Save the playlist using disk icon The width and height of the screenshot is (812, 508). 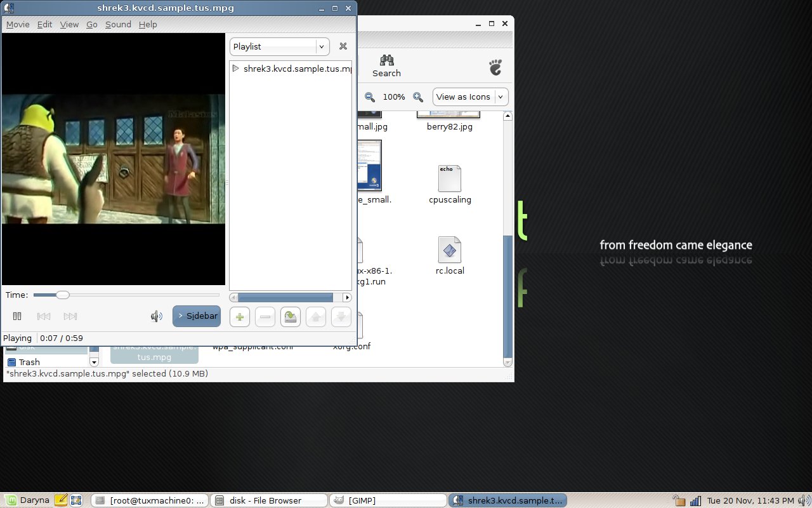coord(291,316)
